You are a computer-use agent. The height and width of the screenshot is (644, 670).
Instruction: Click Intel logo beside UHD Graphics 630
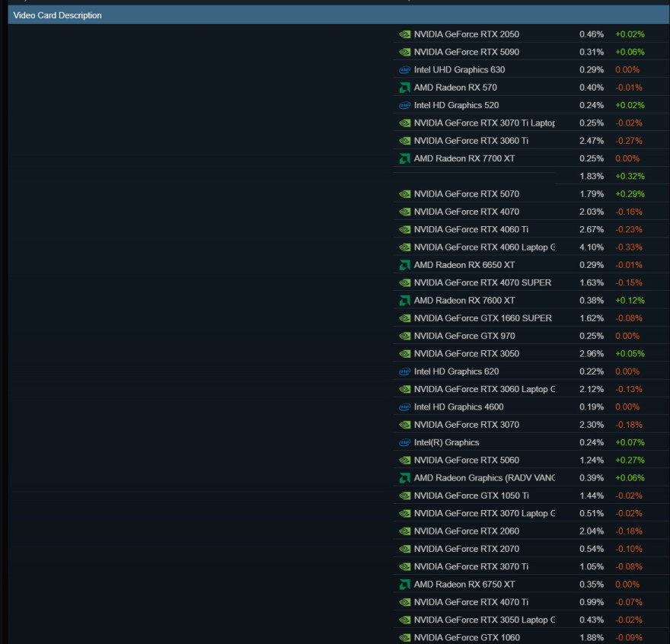pos(404,70)
